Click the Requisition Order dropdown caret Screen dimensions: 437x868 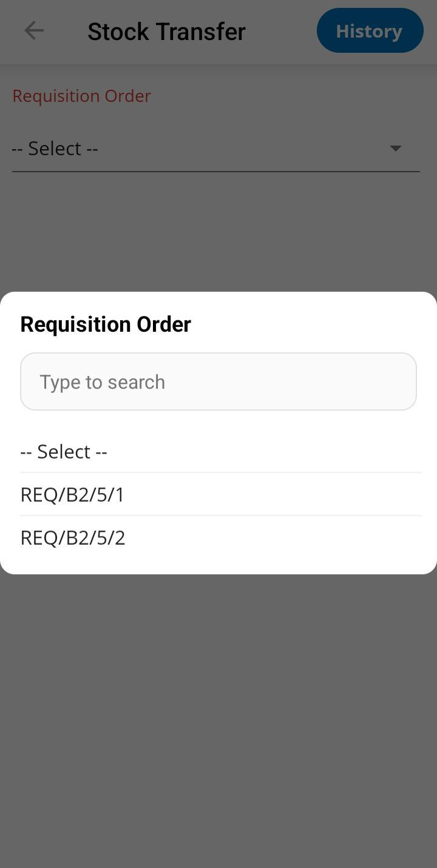point(395,148)
